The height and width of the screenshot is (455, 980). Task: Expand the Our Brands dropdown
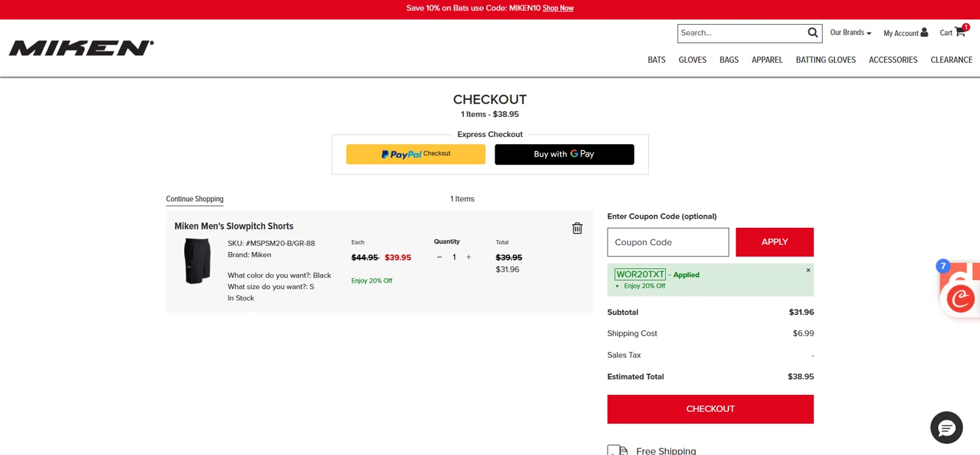(x=851, y=33)
